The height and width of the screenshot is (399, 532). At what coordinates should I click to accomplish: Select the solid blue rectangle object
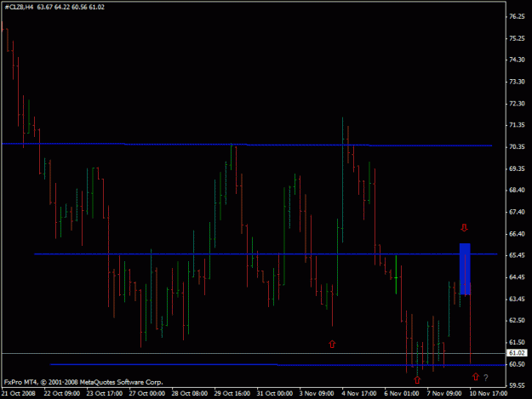[x=465, y=269]
